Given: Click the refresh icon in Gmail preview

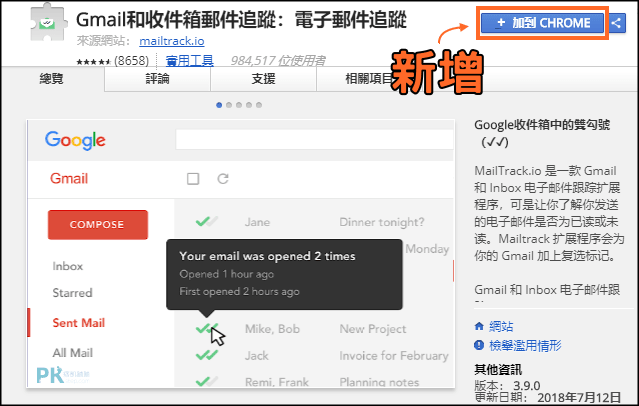Looking at the screenshot, I should [x=223, y=179].
